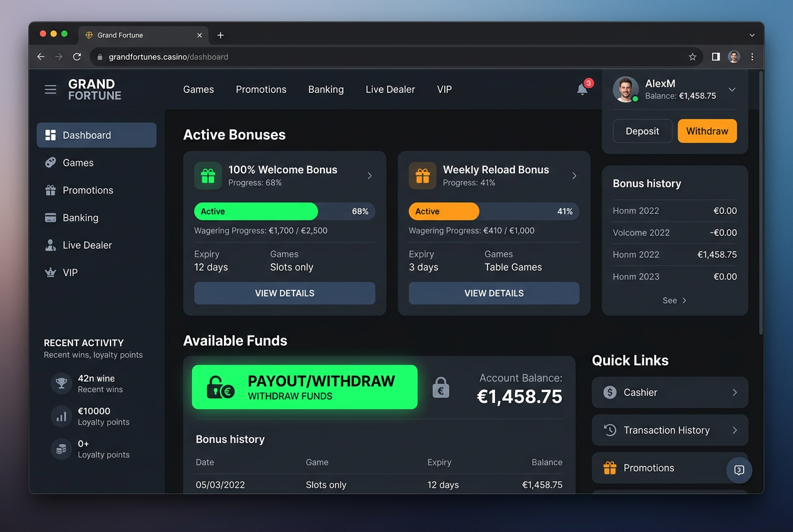Click the orange gift icon in Quick Links

610,468
